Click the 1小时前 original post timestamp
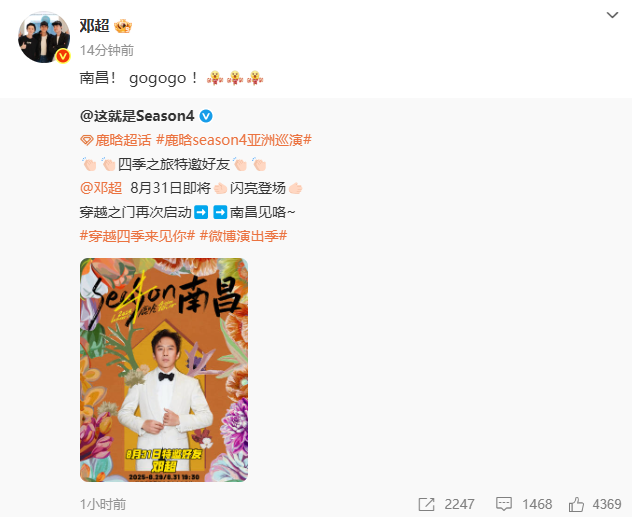The height and width of the screenshot is (517, 632). pyautogui.click(x=103, y=504)
